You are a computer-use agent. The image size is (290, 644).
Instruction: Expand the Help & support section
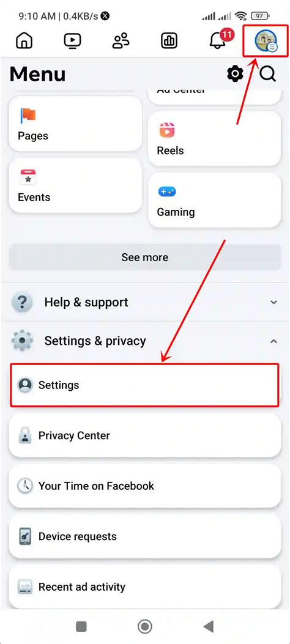(x=145, y=302)
